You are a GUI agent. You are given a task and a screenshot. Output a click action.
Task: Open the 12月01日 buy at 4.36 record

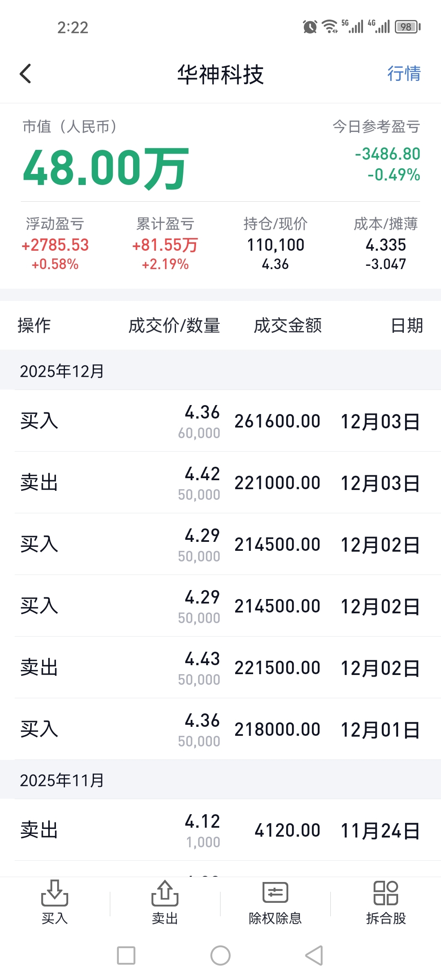point(220,730)
